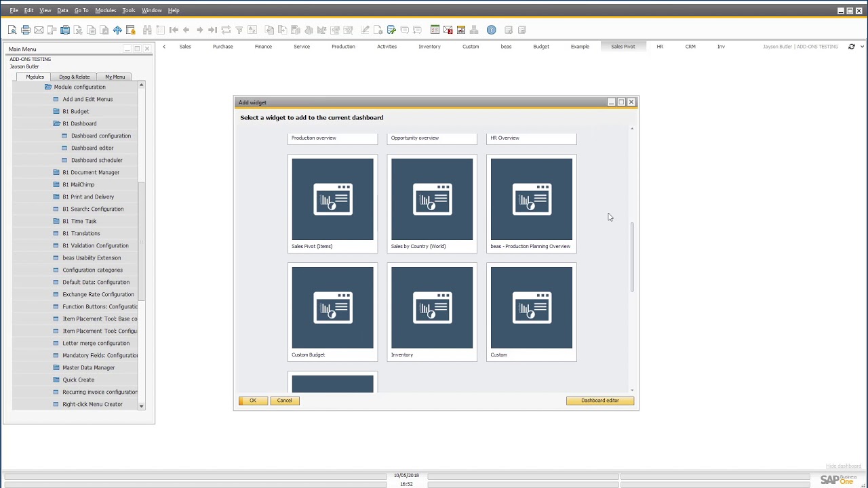Image resolution: width=868 pixels, height=488 pixels.
Task: Cancel the Add widget dialog
Action: click(284, 401)
